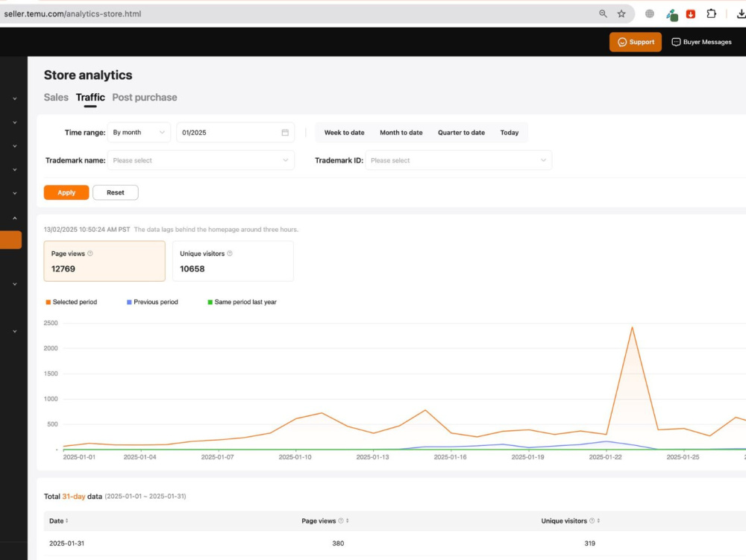Choose Week to date shortcut
Image resolution: width=746 pixels, height=560 pixels.
(x=344, y=133)
